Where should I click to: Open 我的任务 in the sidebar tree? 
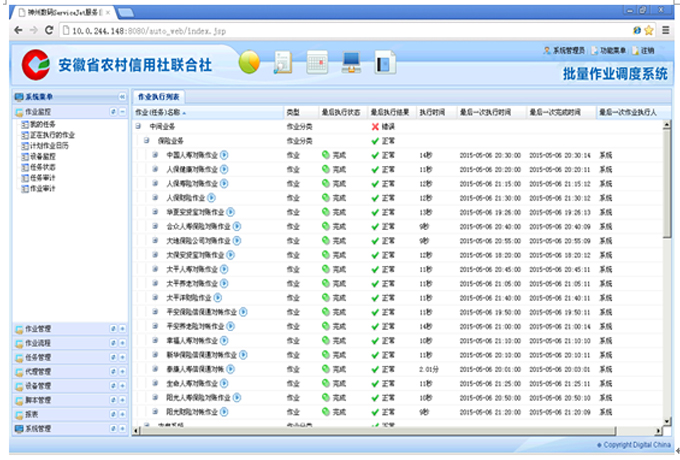pos(42,124)
